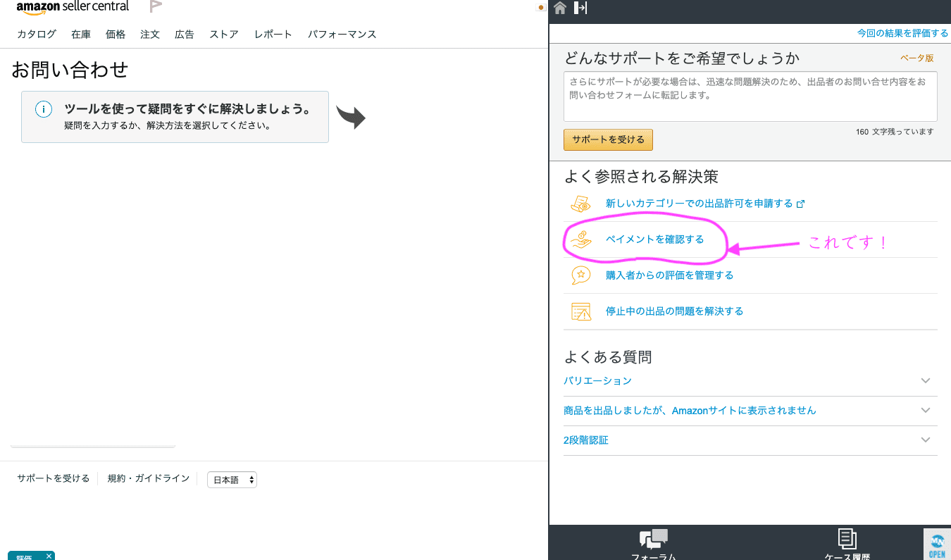Screen dimensions: 951x560
Task: Close the 評価 tab with its X
Action: [x=49, y=556]
